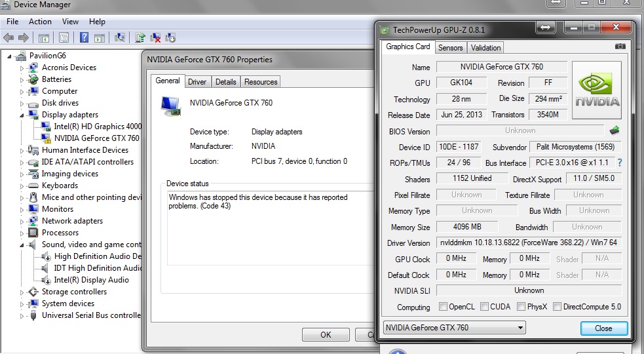Switch to the Driver tab in Properties

[x=197, y=82]
